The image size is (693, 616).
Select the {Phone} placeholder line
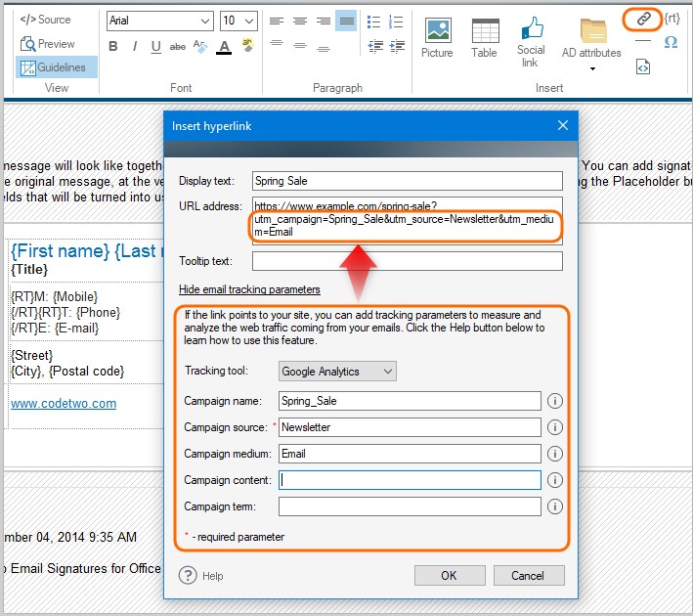coord(65,312)
